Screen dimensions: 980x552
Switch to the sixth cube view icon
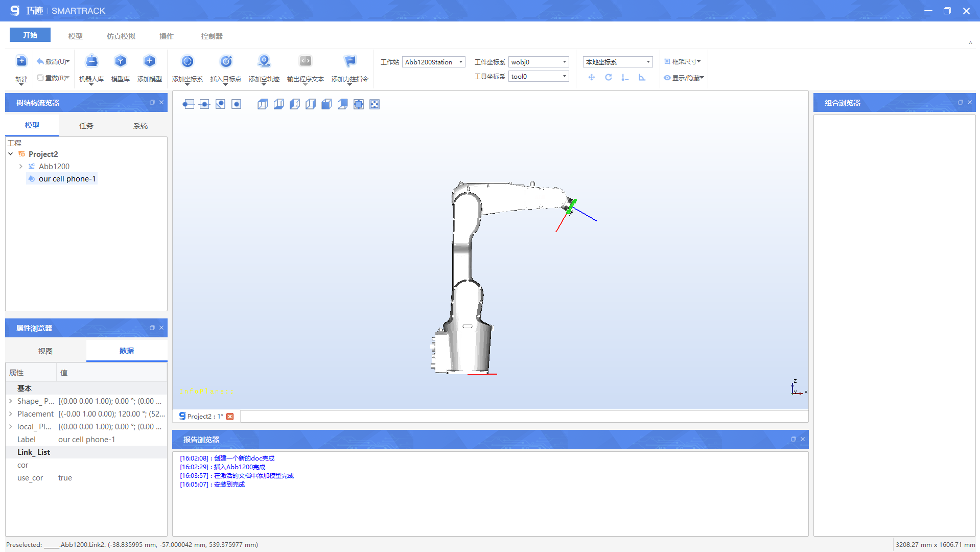tap(343, 104)
